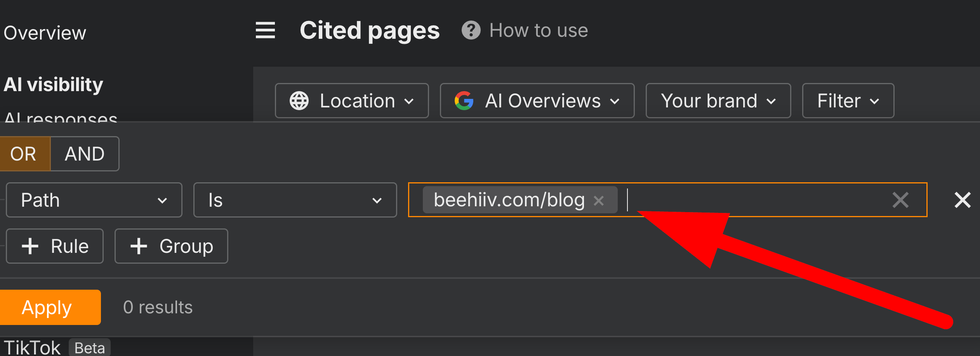This screenshot has width=980, height=356.
Task: Open the Is condition dropdown
Action: tap(295, 200)
